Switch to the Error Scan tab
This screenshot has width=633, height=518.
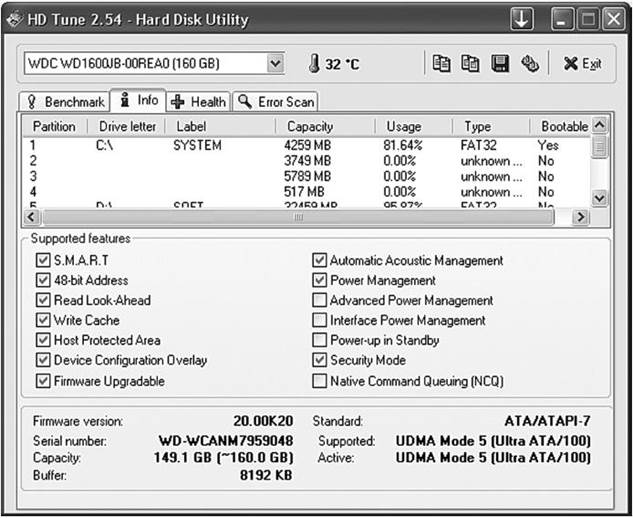click(275, 102)
